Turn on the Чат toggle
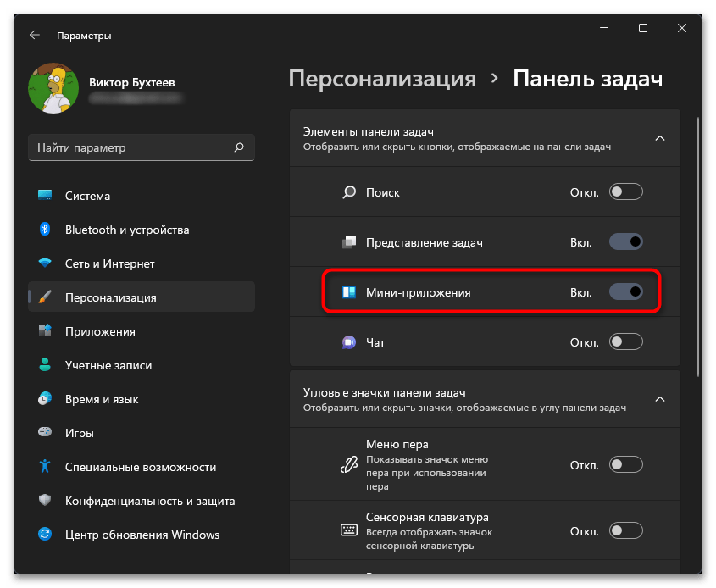The width and height of the screenshot is (716, 588). pos(625,342)
